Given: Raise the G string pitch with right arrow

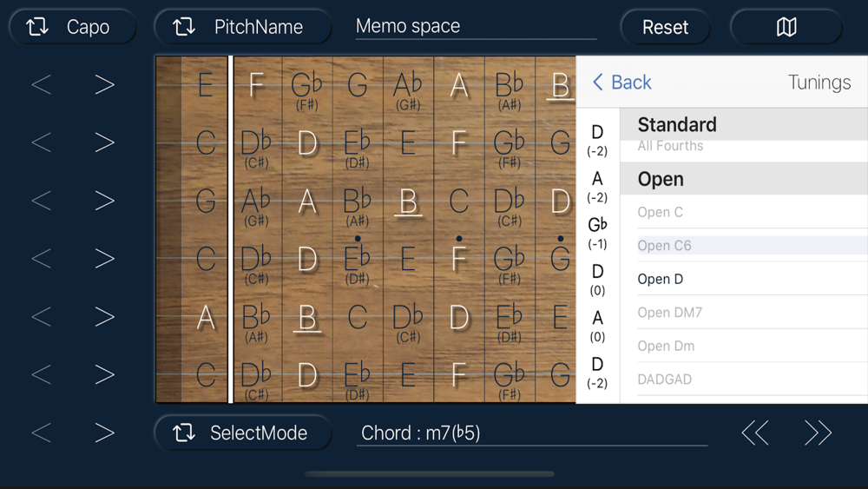Looking at the screenshot, I should tap(104, 201).
